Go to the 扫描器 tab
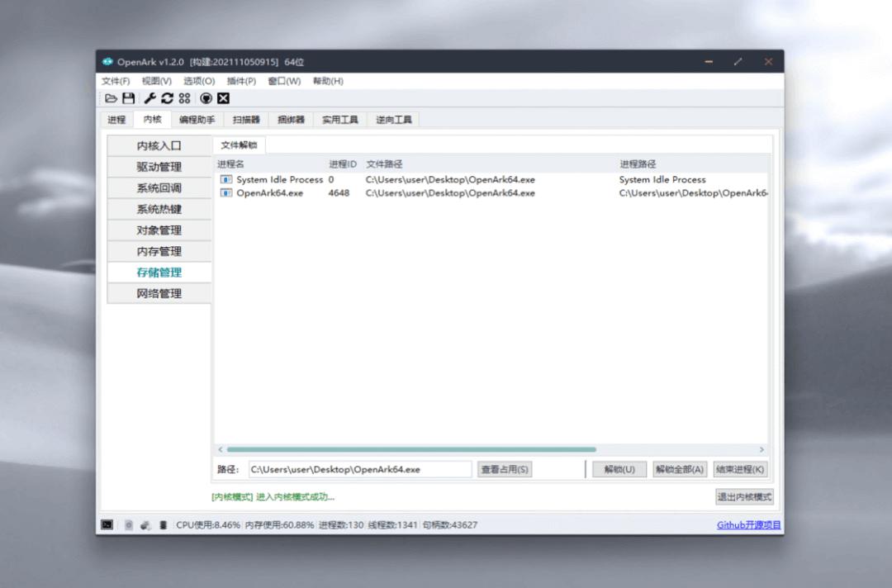The width and height of the screenshot is (892, 588). (246, 120)
